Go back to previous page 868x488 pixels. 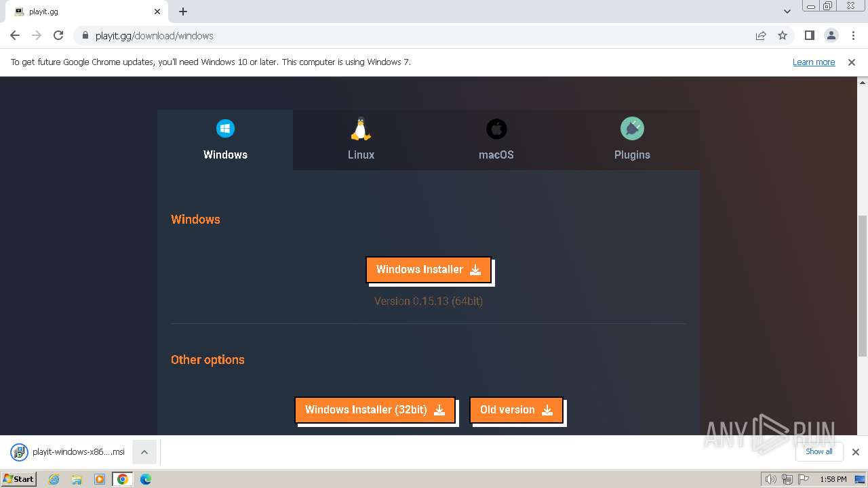tap(15, 35)
